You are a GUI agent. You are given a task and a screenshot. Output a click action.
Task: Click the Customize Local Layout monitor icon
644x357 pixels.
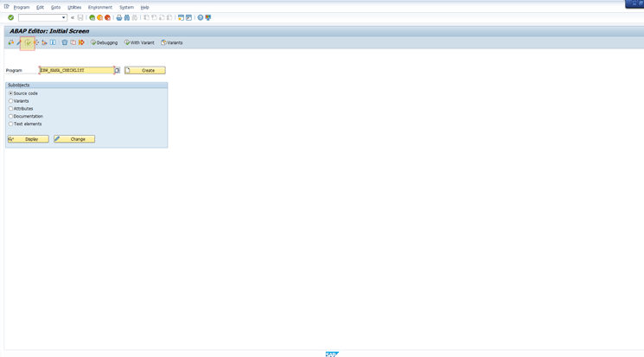tap(208, 17)
